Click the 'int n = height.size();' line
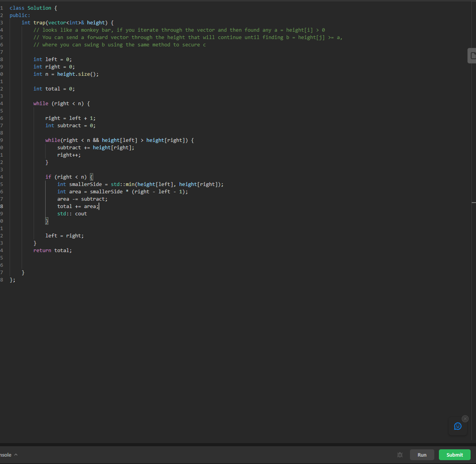The width and height of the screenshot is (476, 464). pyautogui.click(x=66, y=74)
